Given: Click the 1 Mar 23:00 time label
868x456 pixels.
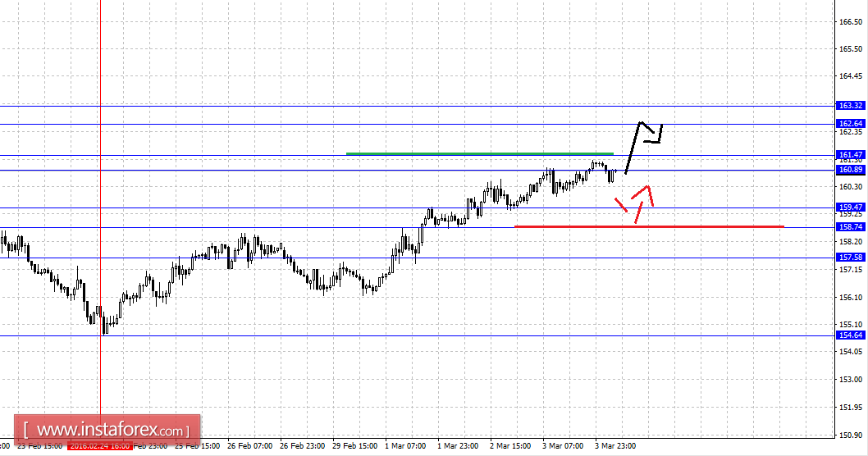Looking at the screenshot, I should pos(458,446).
